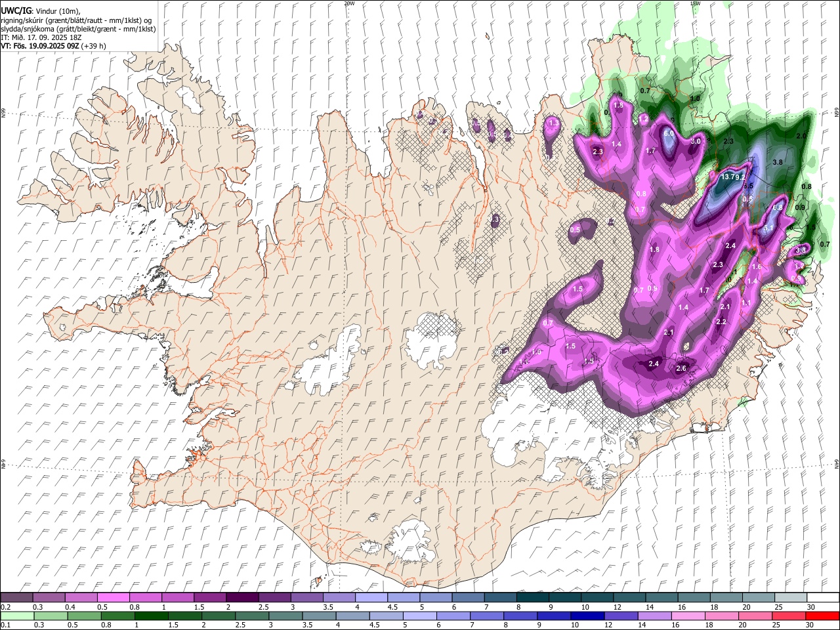Click the 0.2 label on the snow scale
The width and height of the screenshot is (840, 630).
click(6, 607)
